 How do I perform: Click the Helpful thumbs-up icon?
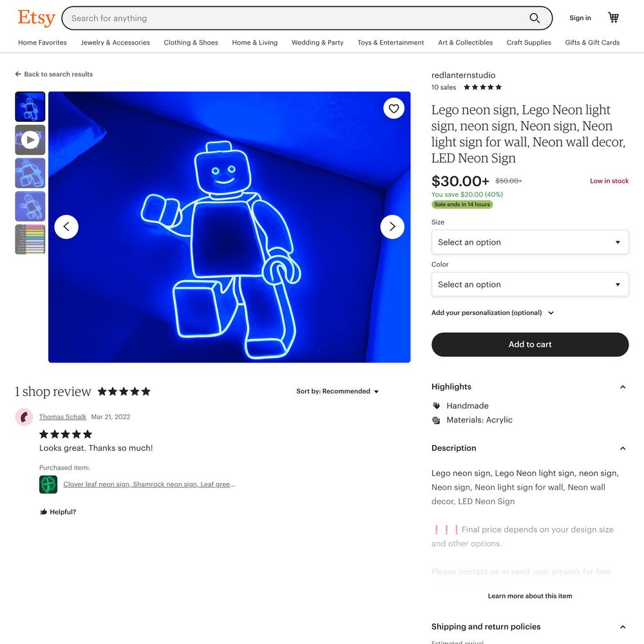[x=44, y=512]
